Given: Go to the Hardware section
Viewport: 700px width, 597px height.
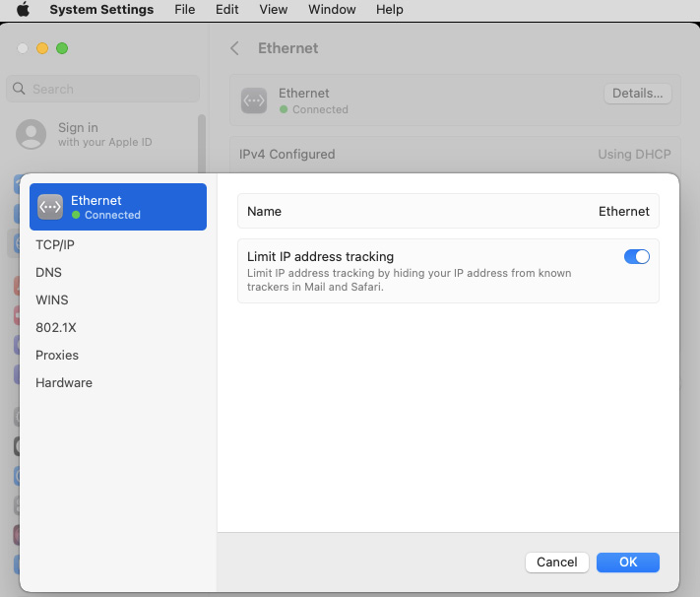Looking at the screenshot, I should (x=64, y=382).
